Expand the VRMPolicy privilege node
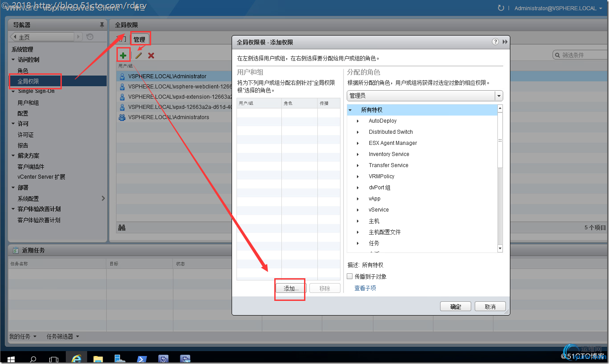This screenshot has width=609, height=364. click(358, 176)
